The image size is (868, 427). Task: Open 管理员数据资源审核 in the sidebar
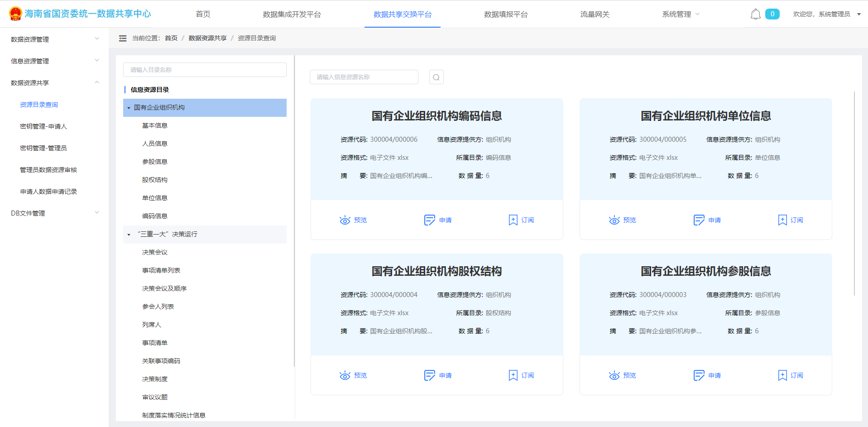[x=48, y=170]
